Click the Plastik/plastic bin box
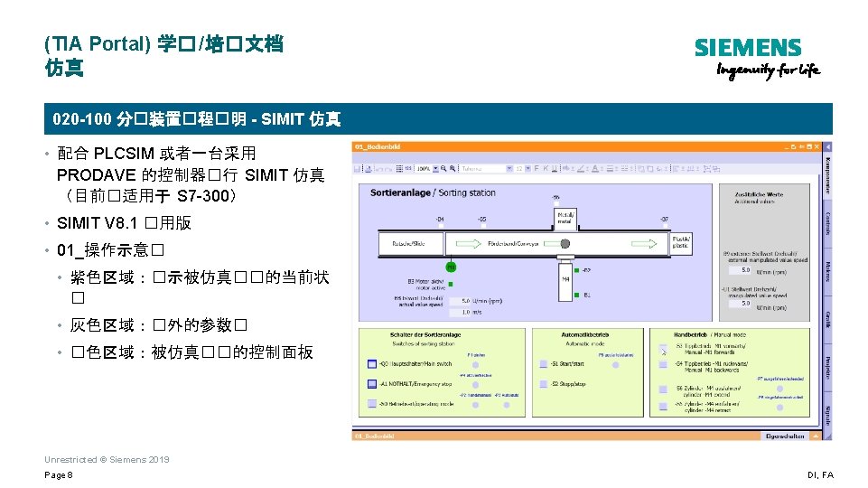868x488 pixels. 680,242
